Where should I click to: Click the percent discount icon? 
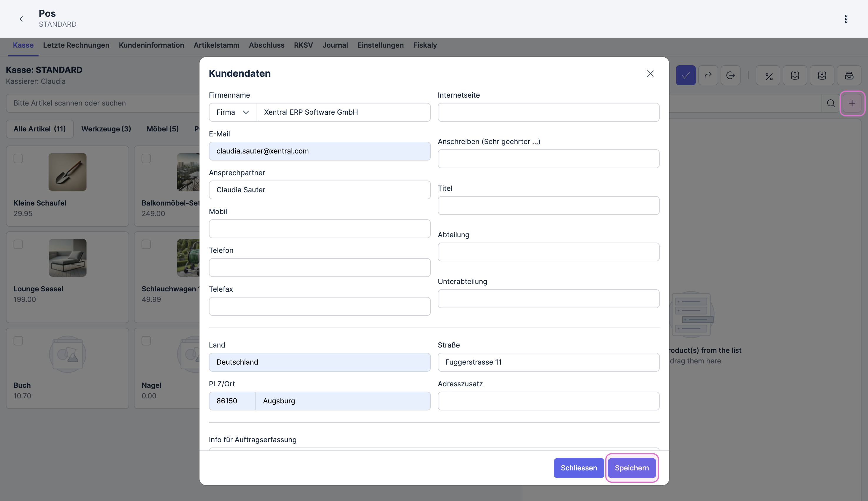pos(768,75)
